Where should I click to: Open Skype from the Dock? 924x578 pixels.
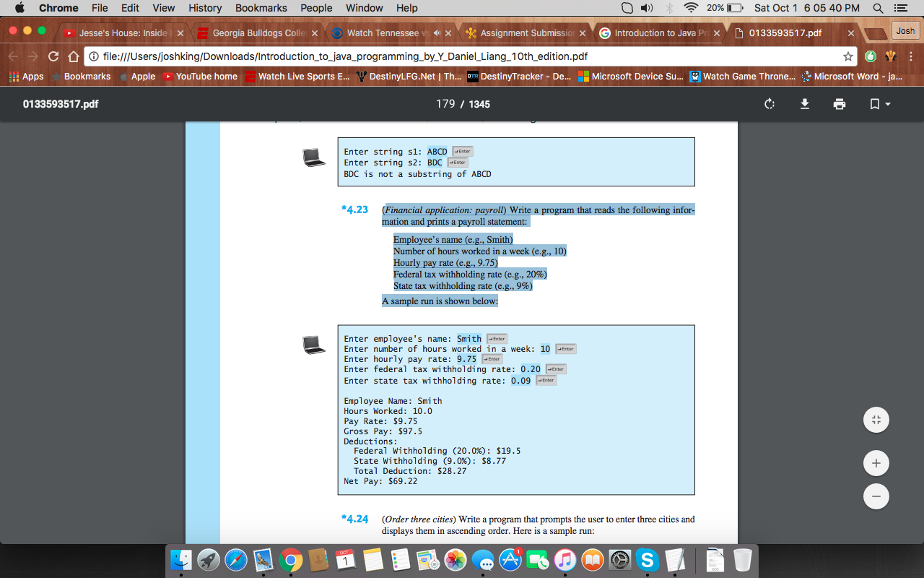pyautogui.click(x=647, y=560)
